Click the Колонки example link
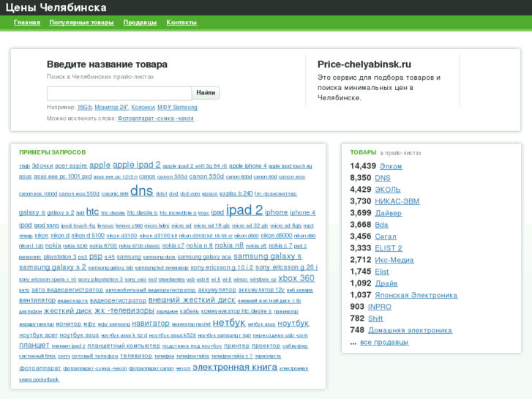 tap(143, 108)
